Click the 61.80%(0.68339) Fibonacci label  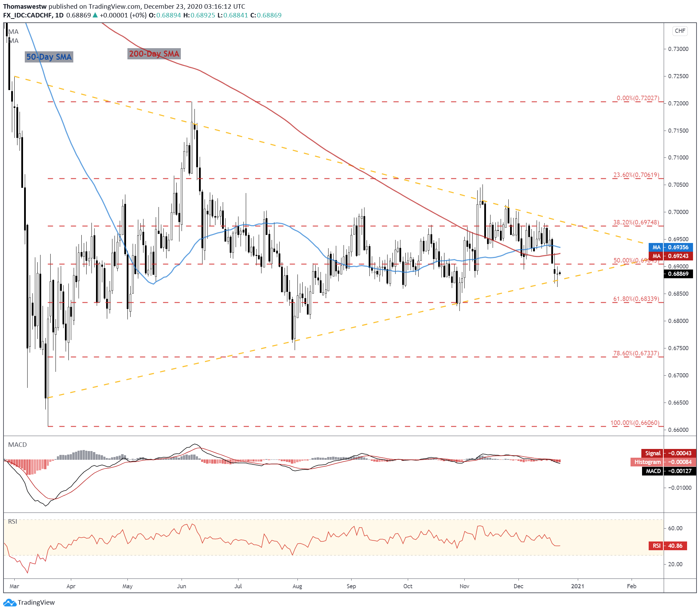click(636, 299)
